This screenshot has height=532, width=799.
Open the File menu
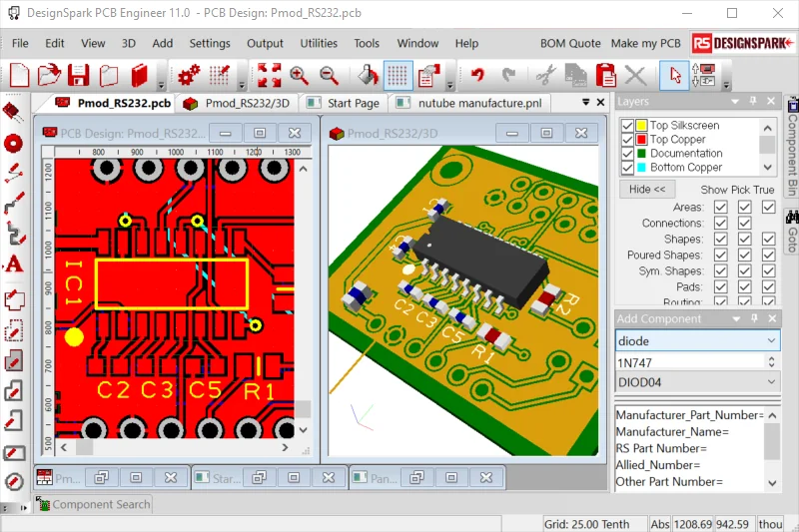20,43
